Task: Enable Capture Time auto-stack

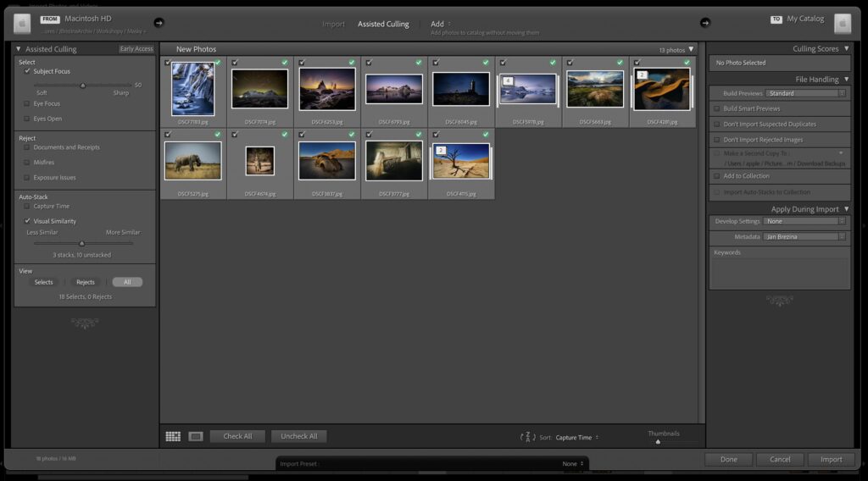Action: (x=26, y=207)
